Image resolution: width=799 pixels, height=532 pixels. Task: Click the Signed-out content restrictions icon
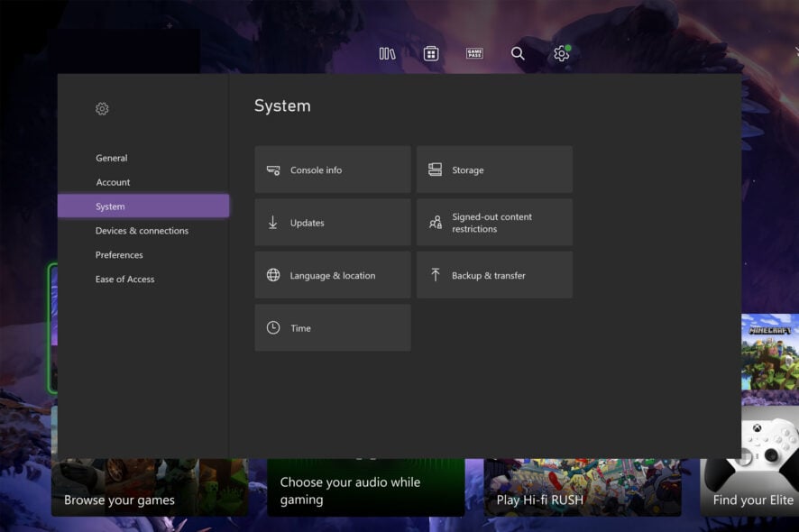[434, 222]
